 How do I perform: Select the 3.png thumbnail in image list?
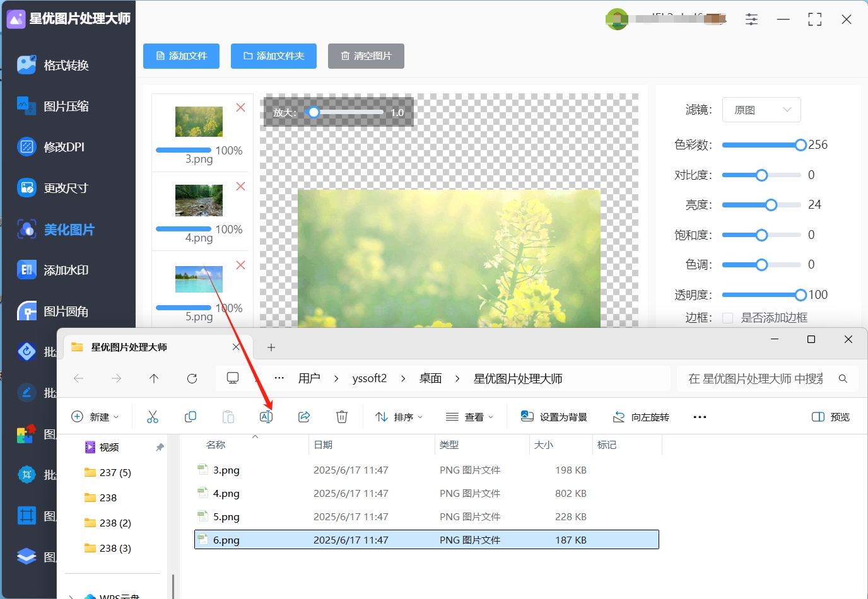[x=199, y=122]
